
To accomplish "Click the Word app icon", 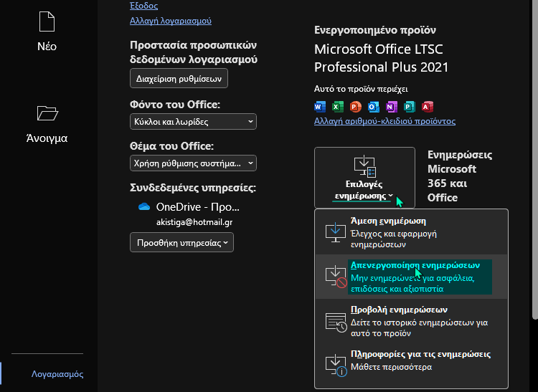I will 320,107.
